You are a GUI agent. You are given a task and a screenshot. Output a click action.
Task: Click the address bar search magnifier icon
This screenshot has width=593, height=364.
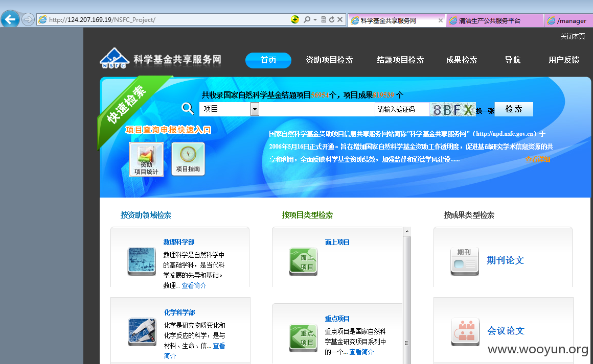coord(307,19)
